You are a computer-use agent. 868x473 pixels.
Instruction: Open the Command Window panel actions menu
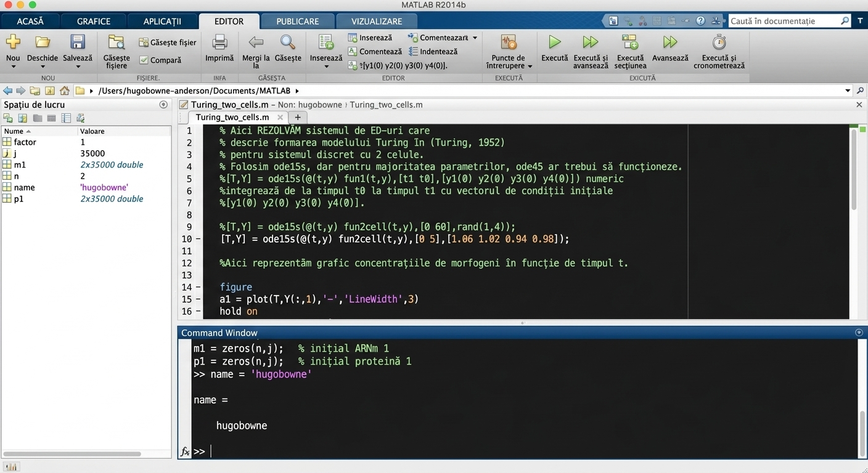pyautogui.click(x=859, y=333)
